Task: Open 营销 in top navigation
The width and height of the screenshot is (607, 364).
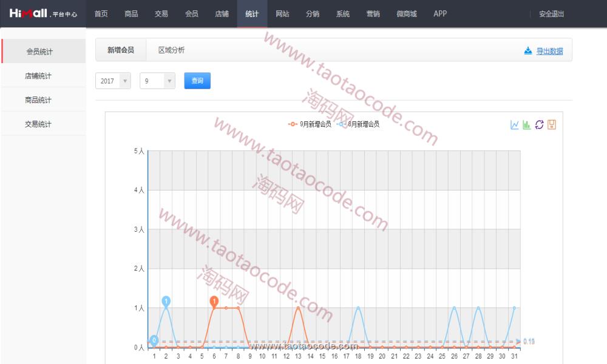Action: 373,13
